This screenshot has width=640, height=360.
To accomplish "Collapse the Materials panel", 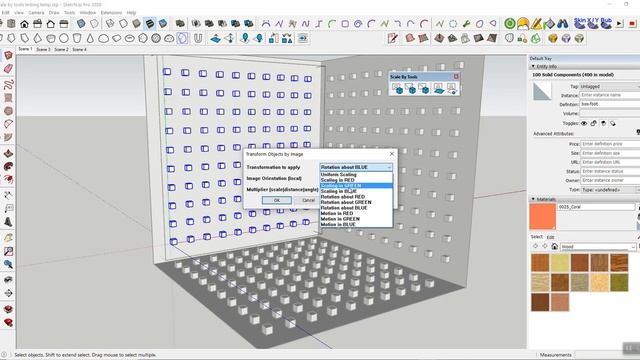I will (533, 199).
